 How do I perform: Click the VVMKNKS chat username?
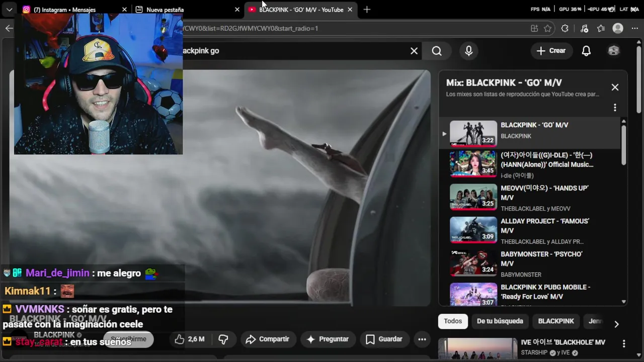pos(40,309)
